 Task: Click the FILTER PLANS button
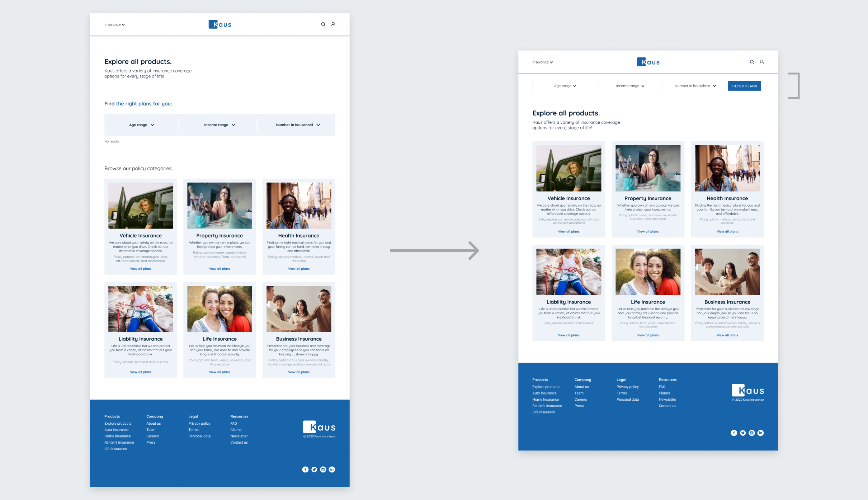click(x=744, y=86)
